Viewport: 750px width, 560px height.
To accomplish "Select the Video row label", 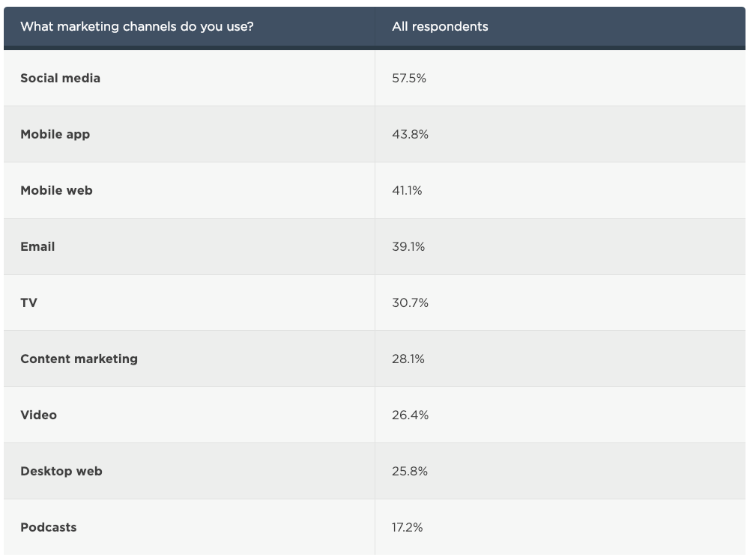I will [38, 415].
